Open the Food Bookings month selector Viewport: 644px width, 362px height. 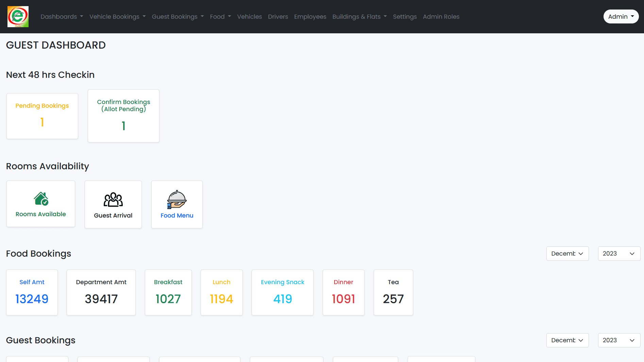[567, 254]
